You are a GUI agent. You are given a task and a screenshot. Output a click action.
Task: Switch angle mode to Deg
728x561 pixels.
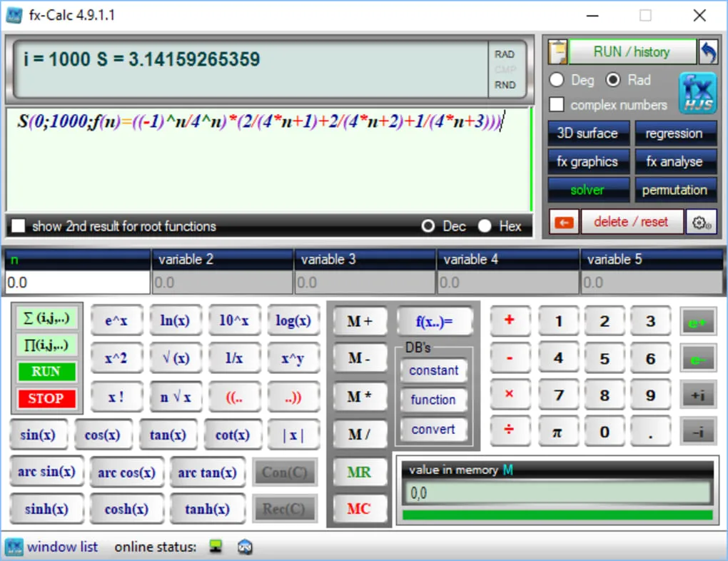click(557, 80)
